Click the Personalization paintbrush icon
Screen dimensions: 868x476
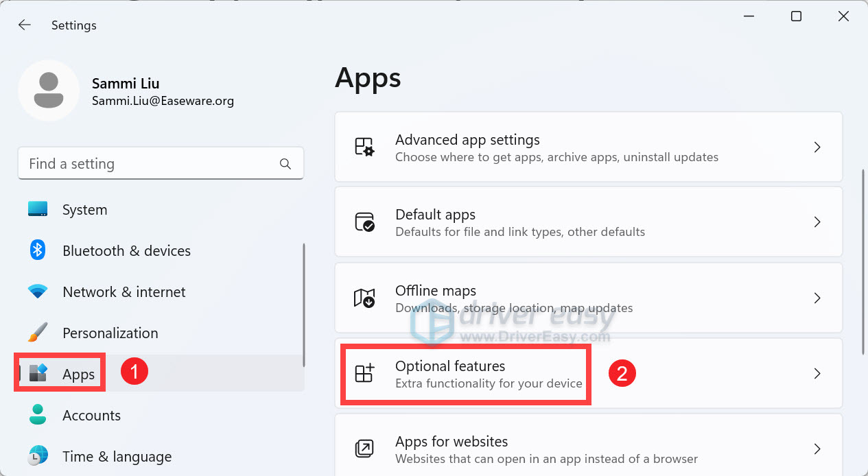click(38, 333)
